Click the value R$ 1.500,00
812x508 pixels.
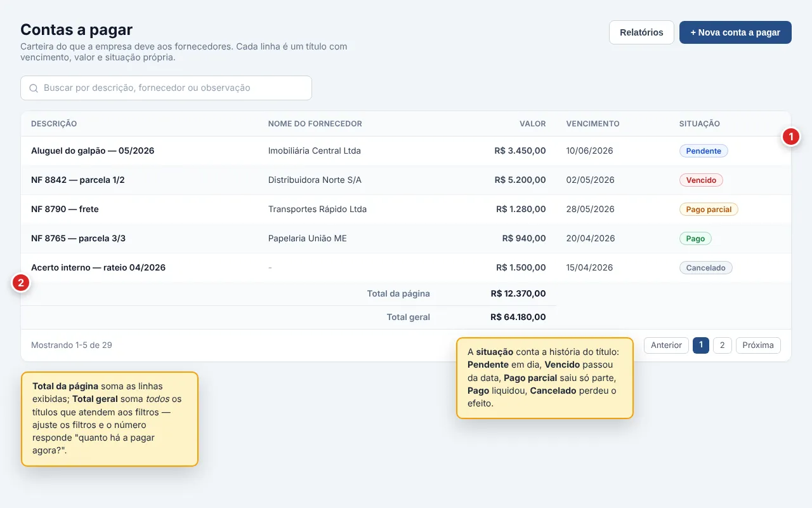coord(521,268)
